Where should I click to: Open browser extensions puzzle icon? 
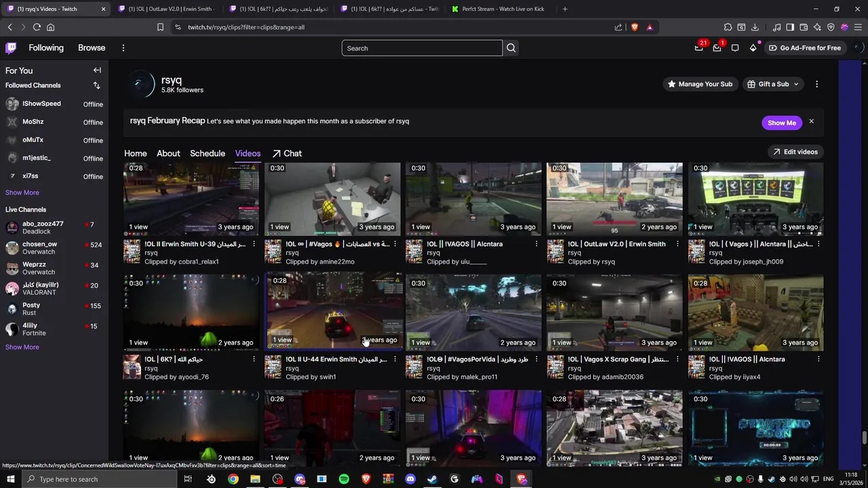click(728, 27)
